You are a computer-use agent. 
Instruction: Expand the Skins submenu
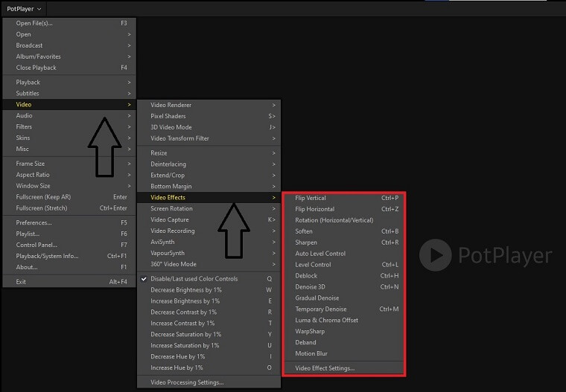pos(69,138)
